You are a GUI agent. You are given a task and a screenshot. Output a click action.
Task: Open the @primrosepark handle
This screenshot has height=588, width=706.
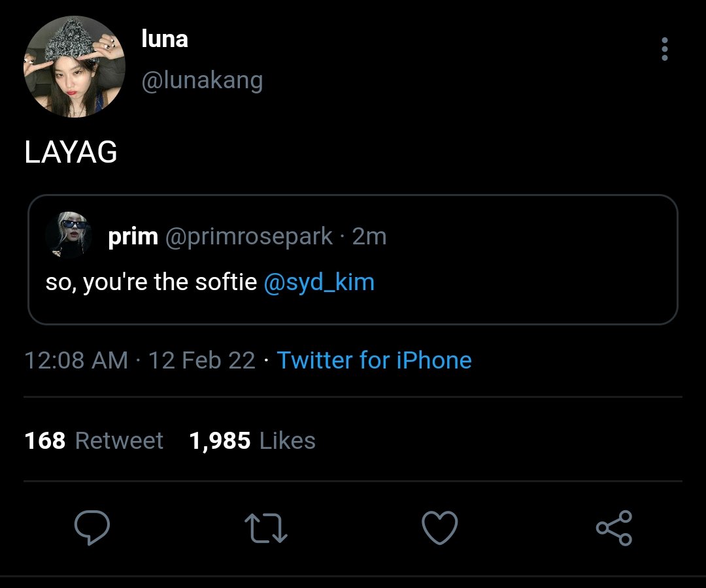[x=249, y=237]
